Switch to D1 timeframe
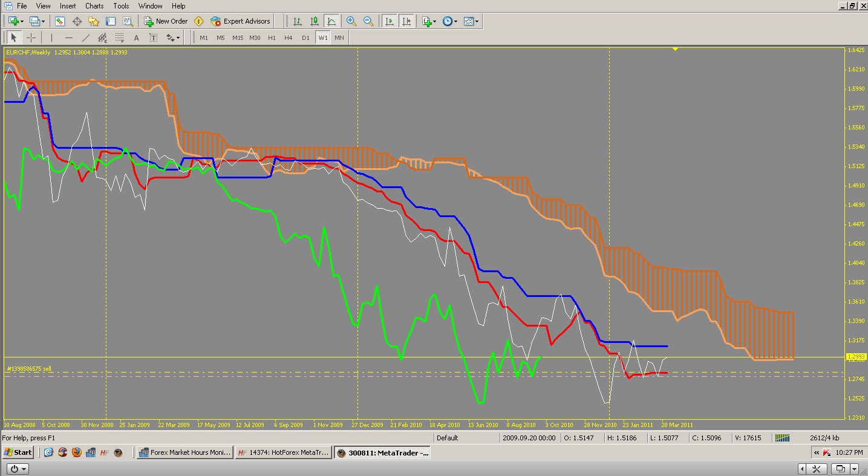This screenshot has width=868, height=476. point(305,37)
